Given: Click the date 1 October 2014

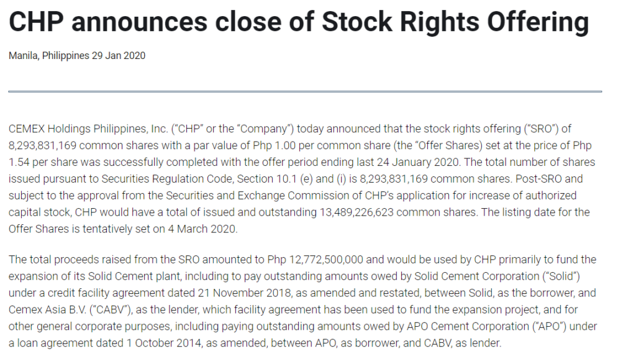Looking at the screenshot, I should click(x=163, y=343).
